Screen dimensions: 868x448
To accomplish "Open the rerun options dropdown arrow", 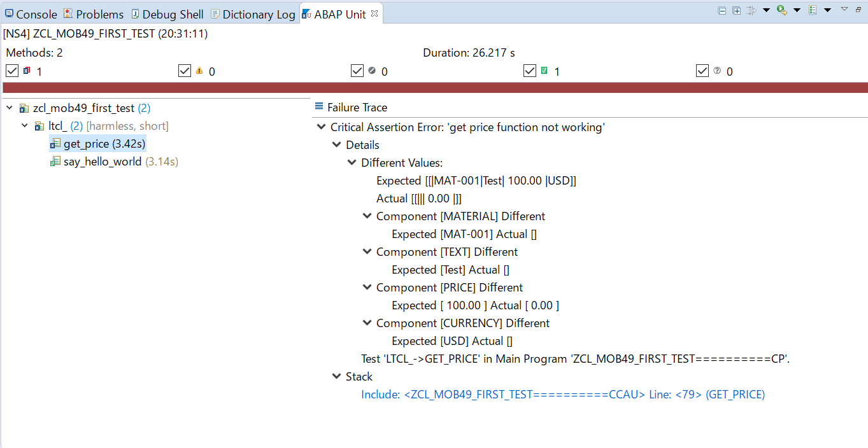I will [x=797, y=10].
